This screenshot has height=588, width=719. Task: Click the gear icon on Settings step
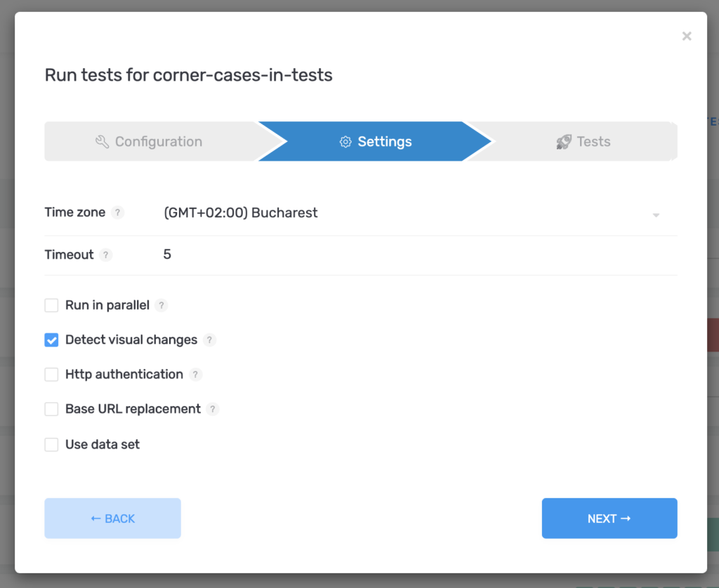(x=345, y=141)
